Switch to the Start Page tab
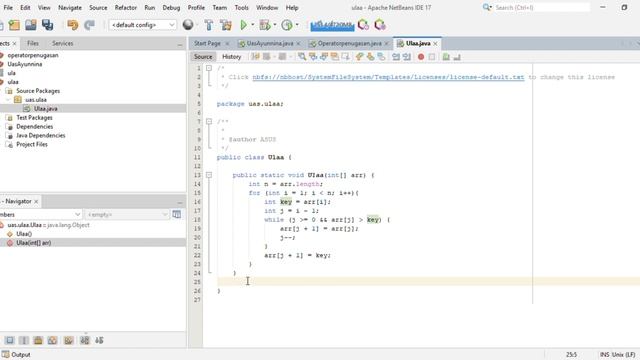 coord(207,43)
